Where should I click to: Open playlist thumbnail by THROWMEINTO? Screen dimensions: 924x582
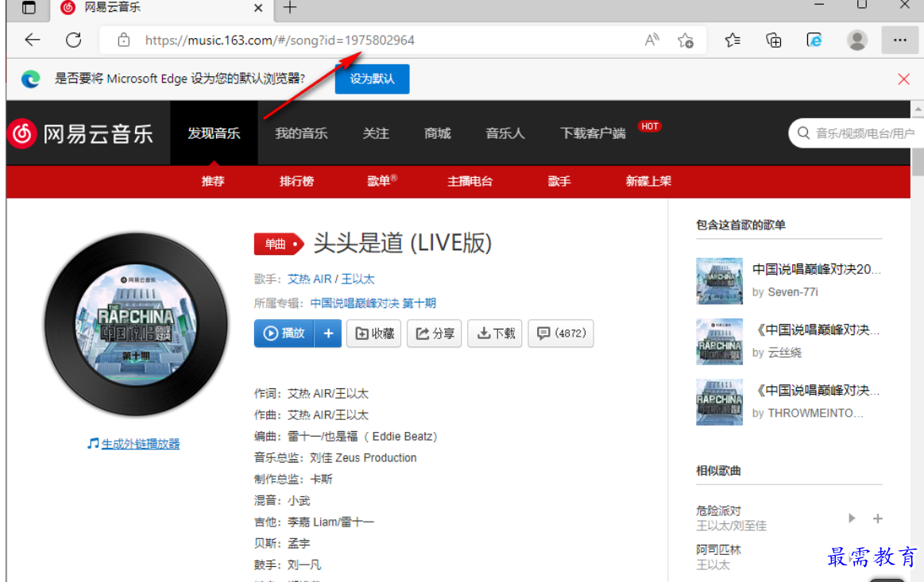point(719,403)
